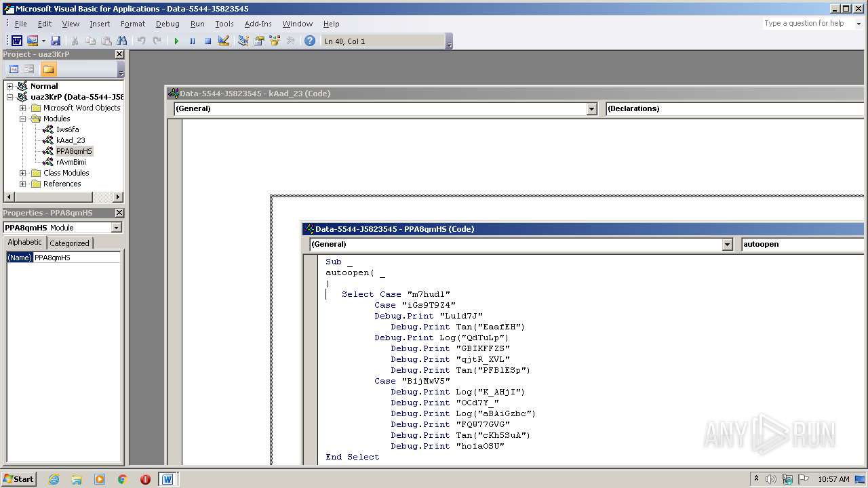This screenshot has width=868, height=488.
Task: Select the Iws6fa module
Action: pos(67,129)
